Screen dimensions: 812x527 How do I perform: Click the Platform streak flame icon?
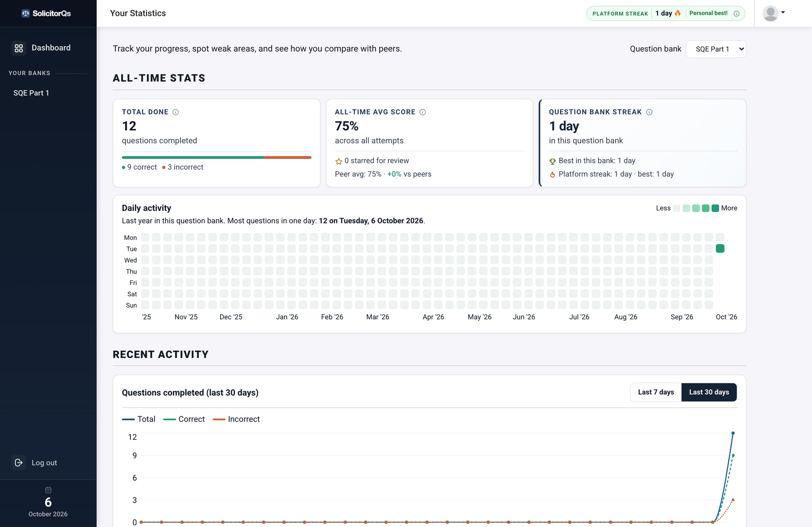point(678,13)
